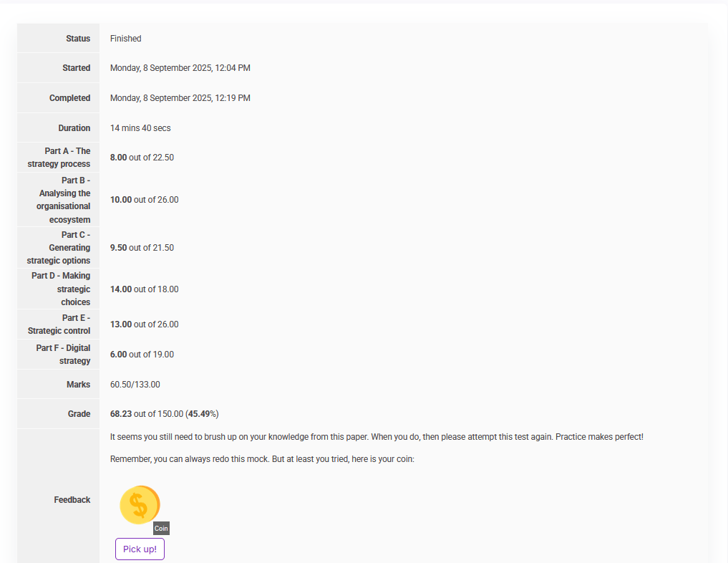Select the Marks value 60.50/133.00

135,385
